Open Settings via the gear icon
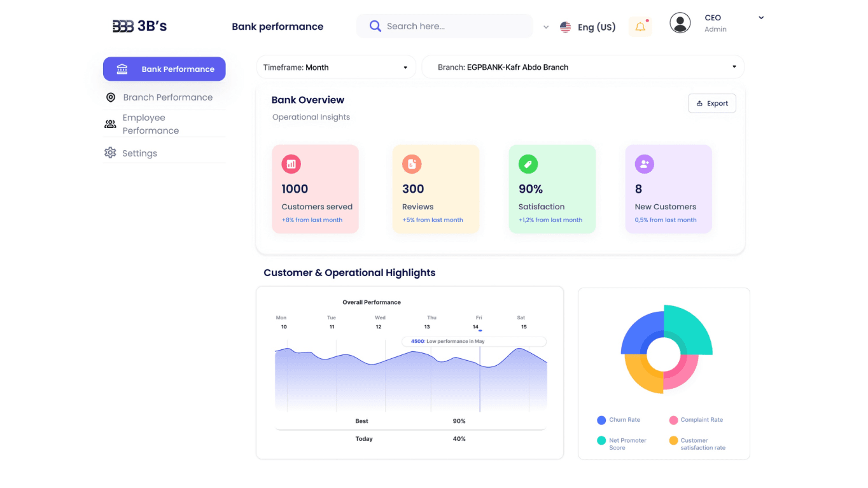Viewport: 868px width, 488px height. click(110, 153)
